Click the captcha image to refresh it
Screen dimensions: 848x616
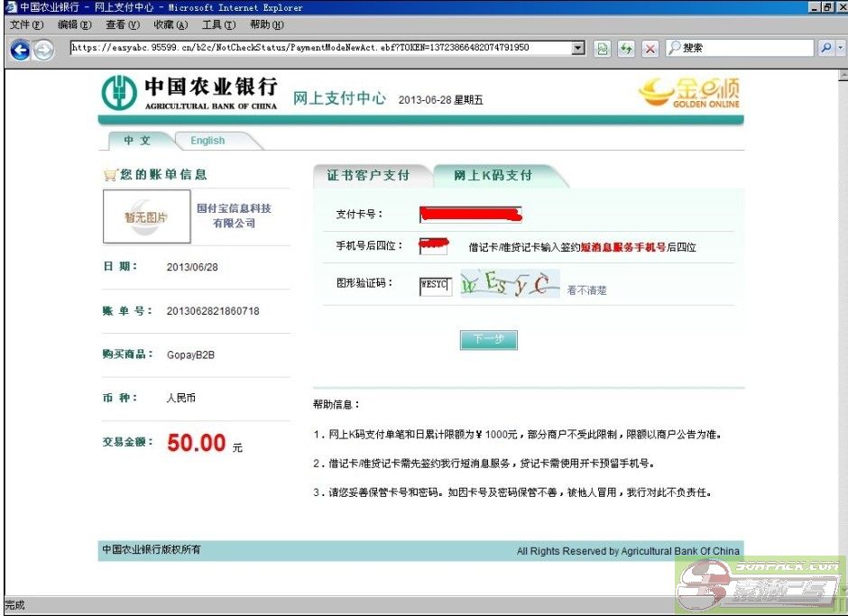coord(510,283)
